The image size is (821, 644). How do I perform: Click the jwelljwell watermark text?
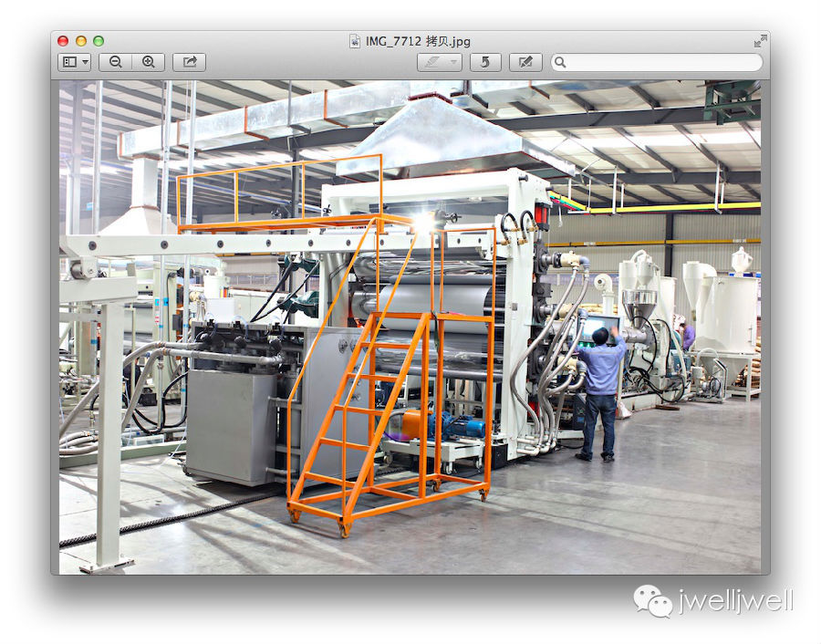click(x=735, y=600)
